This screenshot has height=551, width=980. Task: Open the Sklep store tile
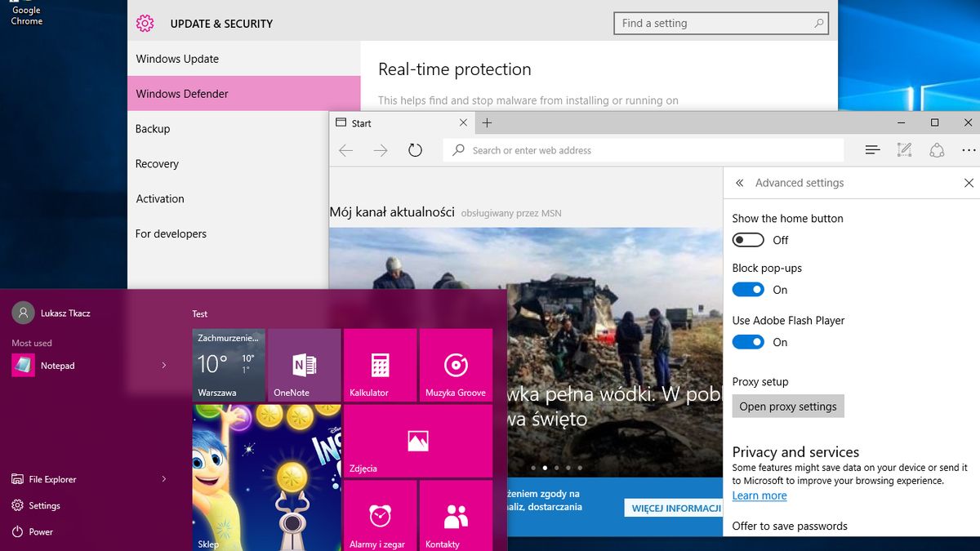(266, 478)
